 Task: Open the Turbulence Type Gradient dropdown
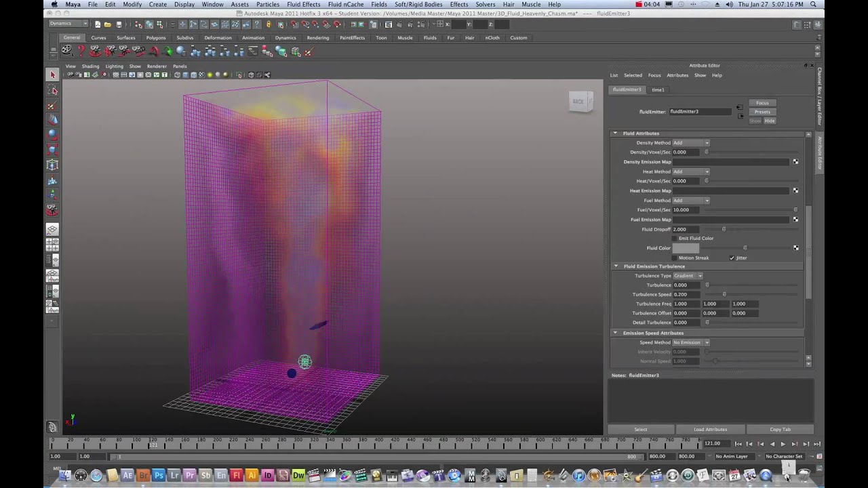(688, 276)
